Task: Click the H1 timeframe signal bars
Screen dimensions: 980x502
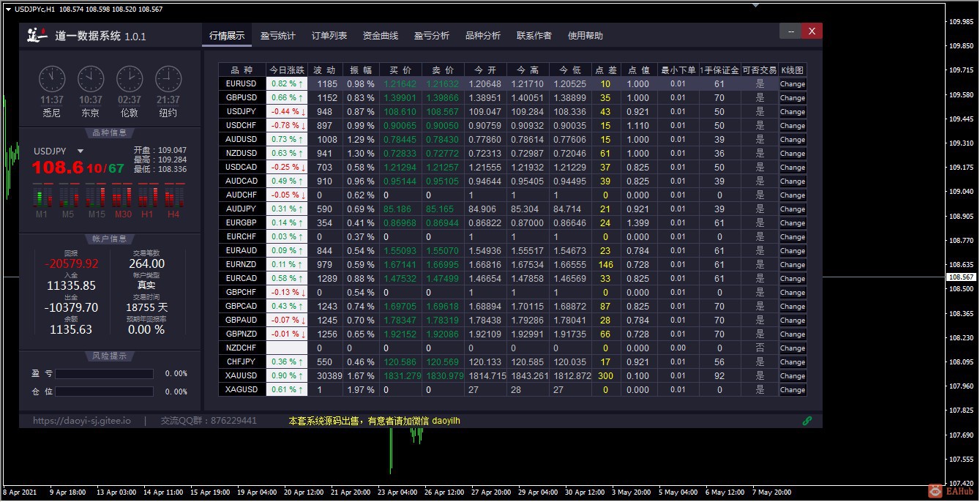Action: (147, 196)
